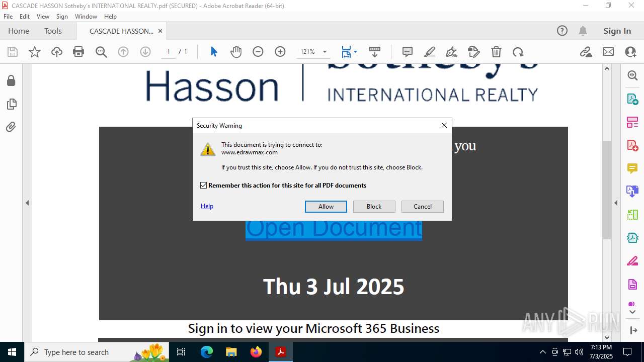The height and width of the screenshot is (362, 644).
Task: Open the help question mark icon
Action: (x=562, y=31)
